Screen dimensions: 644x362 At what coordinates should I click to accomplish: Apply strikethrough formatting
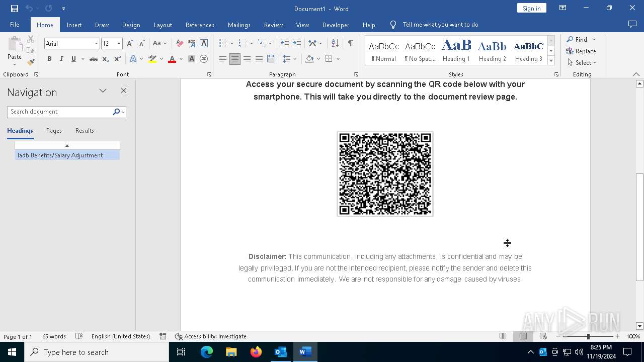click(93, 59)
